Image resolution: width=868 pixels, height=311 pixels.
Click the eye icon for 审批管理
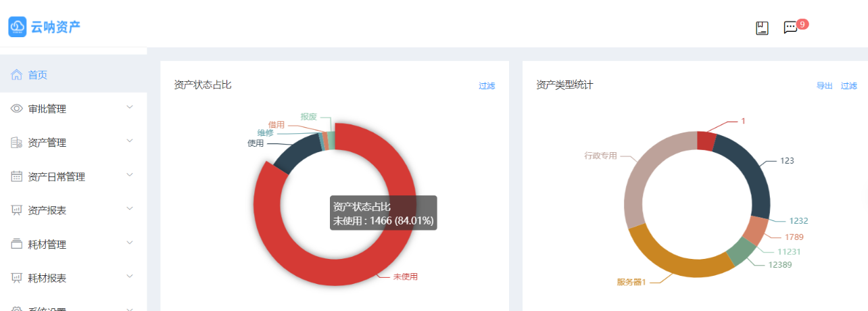coord(17,109)
